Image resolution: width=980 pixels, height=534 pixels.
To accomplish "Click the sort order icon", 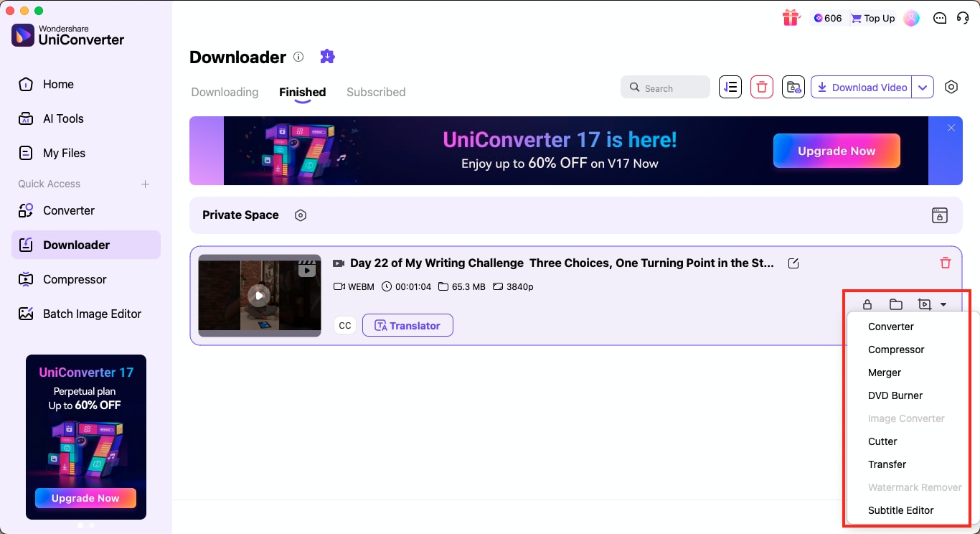I will 730,87.
